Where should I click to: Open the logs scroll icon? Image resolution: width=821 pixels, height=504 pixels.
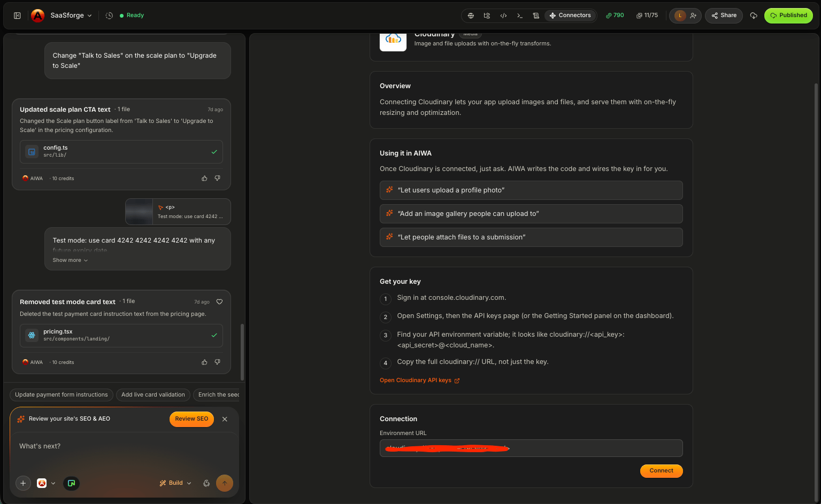pos(536,15)
